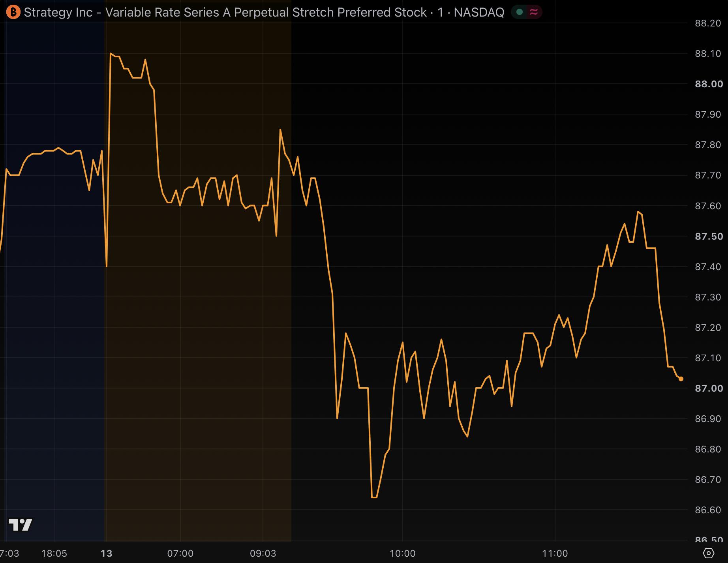728x563 pixels.
Task: Click the orange Strategy Inc symbol logo
Action: pos(13,12)
